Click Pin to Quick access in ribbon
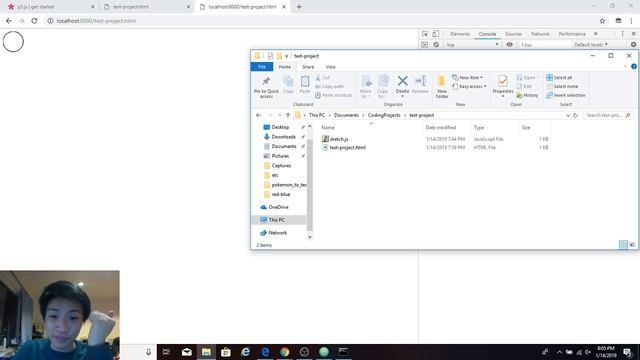The height and width of the screenshot is (360, 640). [266, 87]
